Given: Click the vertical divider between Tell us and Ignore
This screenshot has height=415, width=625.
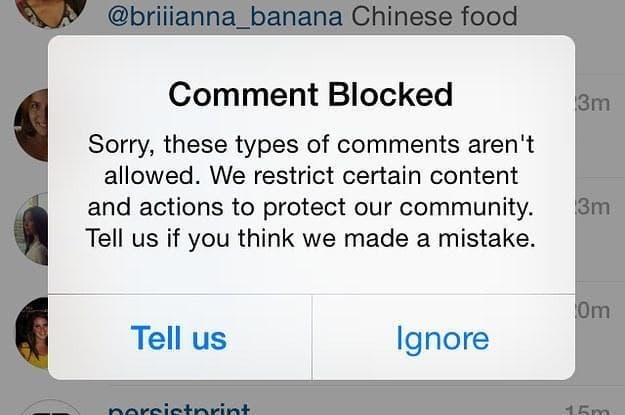Looking at the screenshot, I should 312,337.
